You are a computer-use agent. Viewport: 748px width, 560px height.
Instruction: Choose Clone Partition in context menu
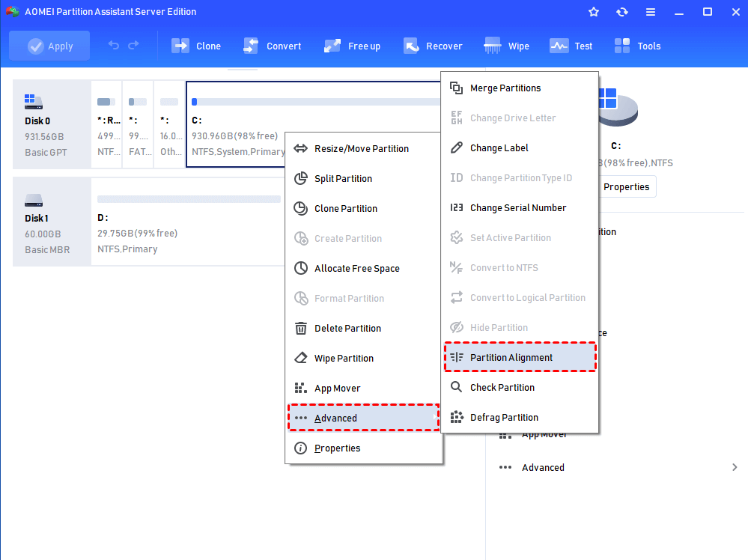(363, 208)
